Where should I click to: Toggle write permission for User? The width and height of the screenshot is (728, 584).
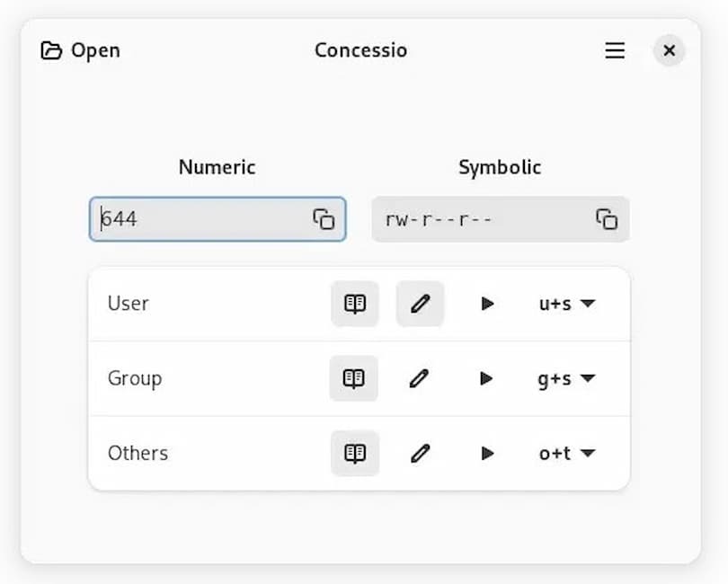[420, 304]
